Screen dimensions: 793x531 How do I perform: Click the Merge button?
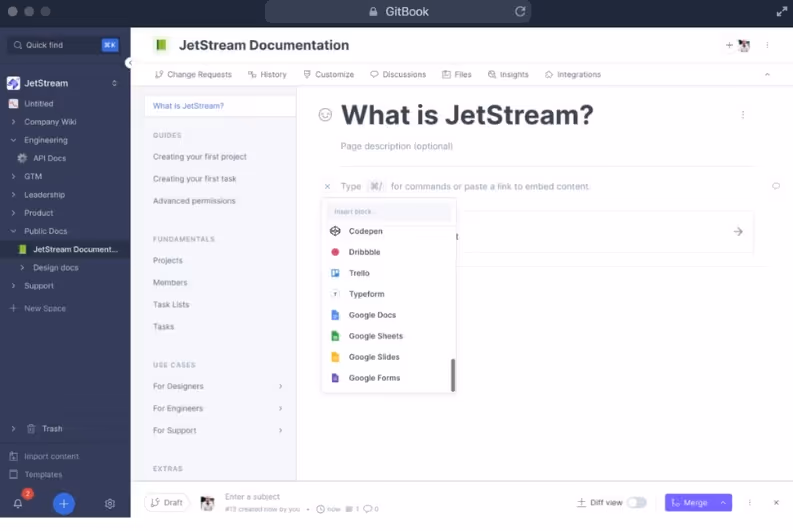click(x=690, y=503)
